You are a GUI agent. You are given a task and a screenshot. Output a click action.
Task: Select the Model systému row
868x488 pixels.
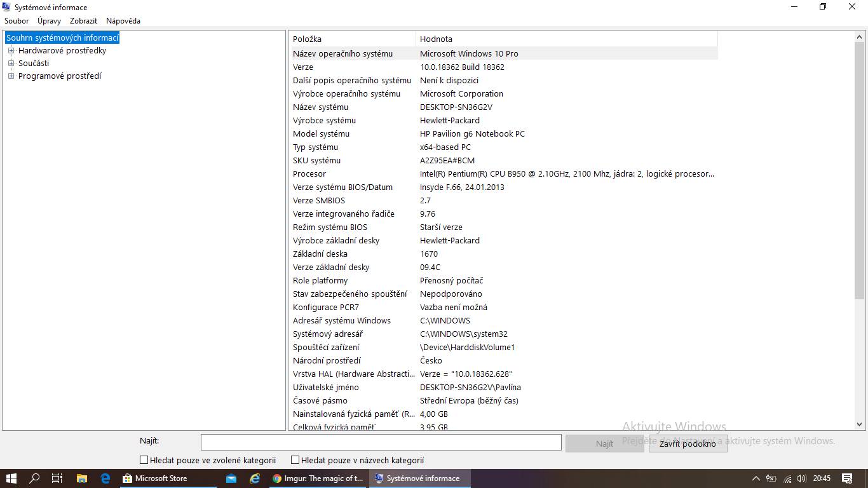click(504, 134)
